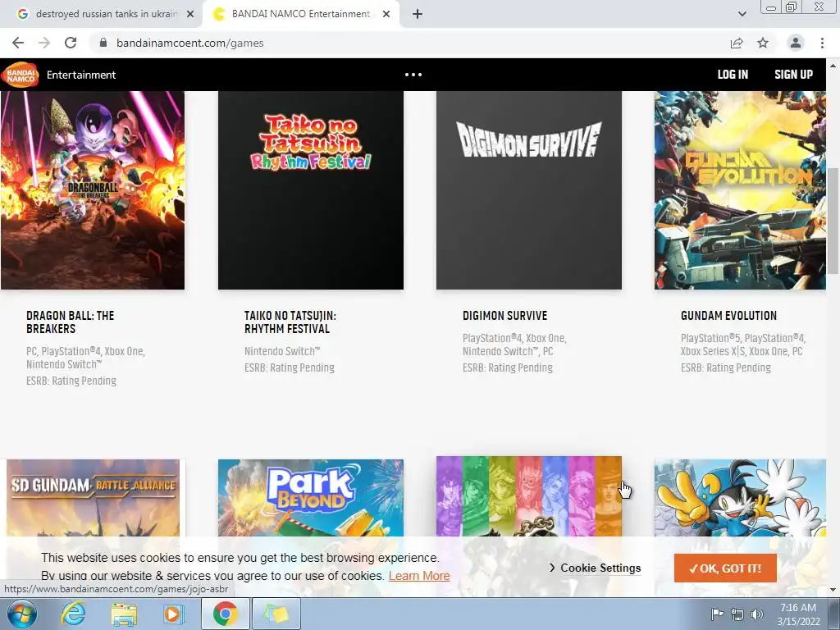
Task: Open the Klonoa character game cover
Action: [740, 498]
